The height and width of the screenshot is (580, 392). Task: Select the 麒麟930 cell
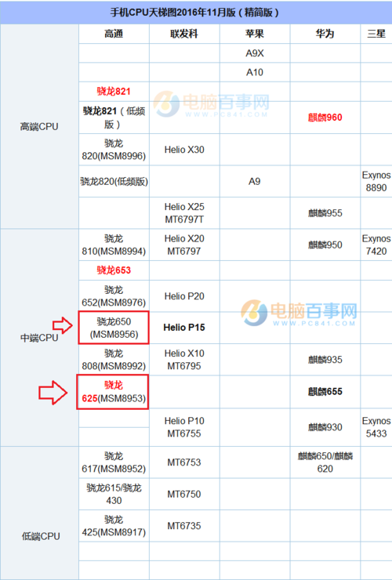[325, 427]
